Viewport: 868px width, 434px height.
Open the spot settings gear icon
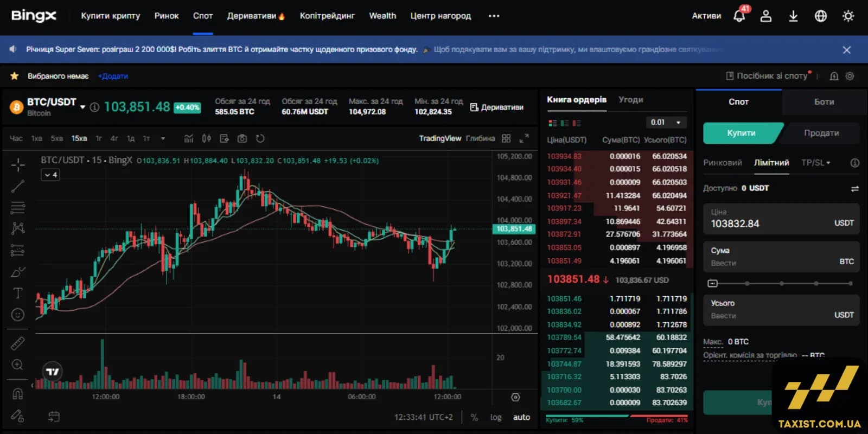[x=850, y=76]
